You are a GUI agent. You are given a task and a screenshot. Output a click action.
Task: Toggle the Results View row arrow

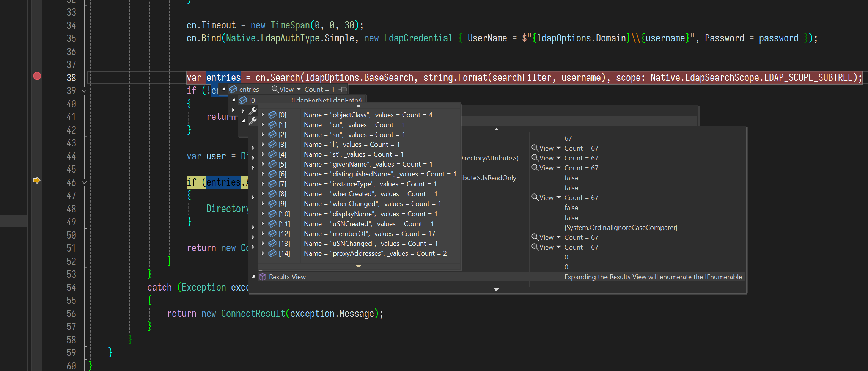coord(253,277)
